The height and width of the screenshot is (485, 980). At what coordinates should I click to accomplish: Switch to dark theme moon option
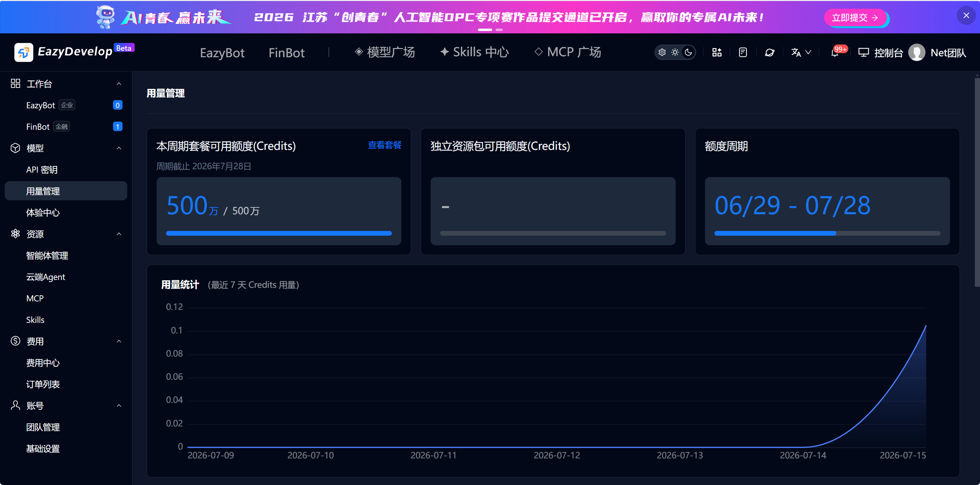point(688,52)
